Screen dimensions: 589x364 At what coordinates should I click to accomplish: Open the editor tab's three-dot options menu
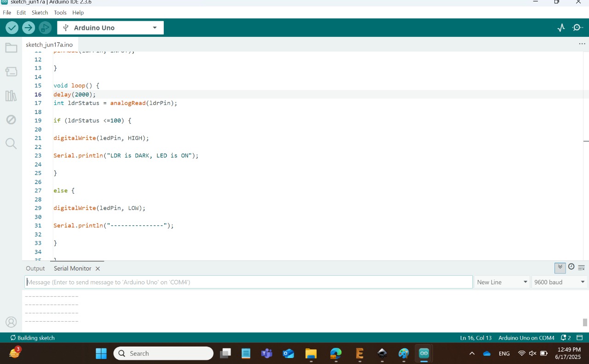pyautogui.click(x=582, y=44)
